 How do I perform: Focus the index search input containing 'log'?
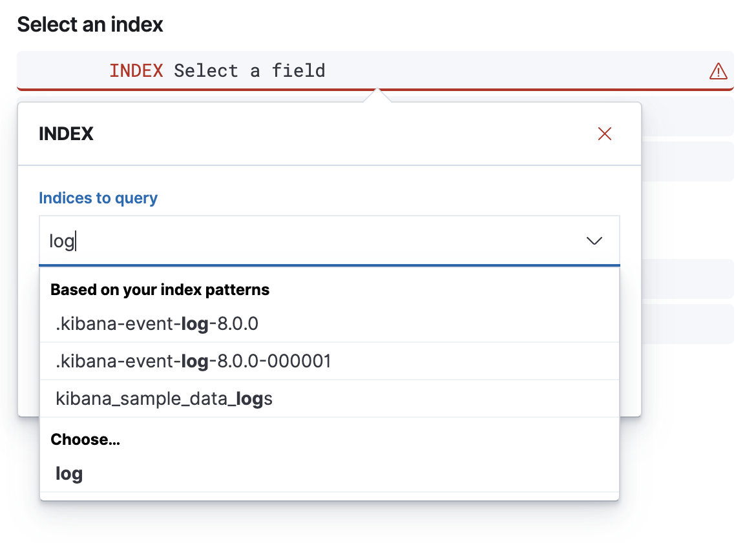coord(194,240)
